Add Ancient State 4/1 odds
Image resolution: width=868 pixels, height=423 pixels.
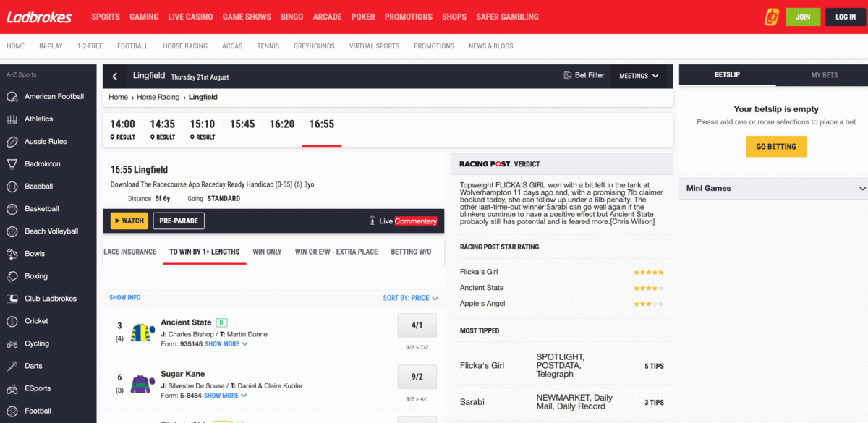pyautogui.click(x=417, y=325)
